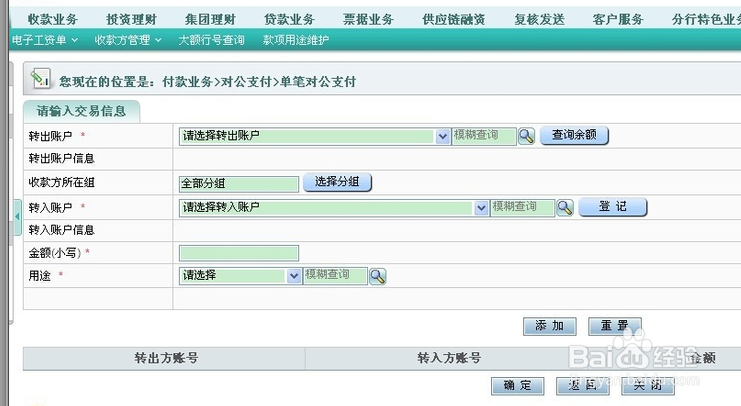
Task: Click the search icon beside 转入账户 fuzzy query
Action: point(565,207)
